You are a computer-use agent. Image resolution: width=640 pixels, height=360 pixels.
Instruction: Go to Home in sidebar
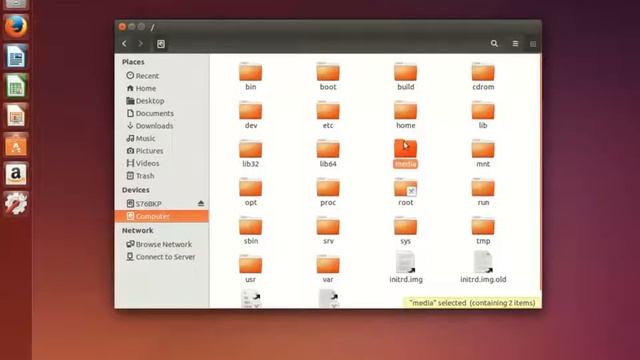click(x=141, y=88)
